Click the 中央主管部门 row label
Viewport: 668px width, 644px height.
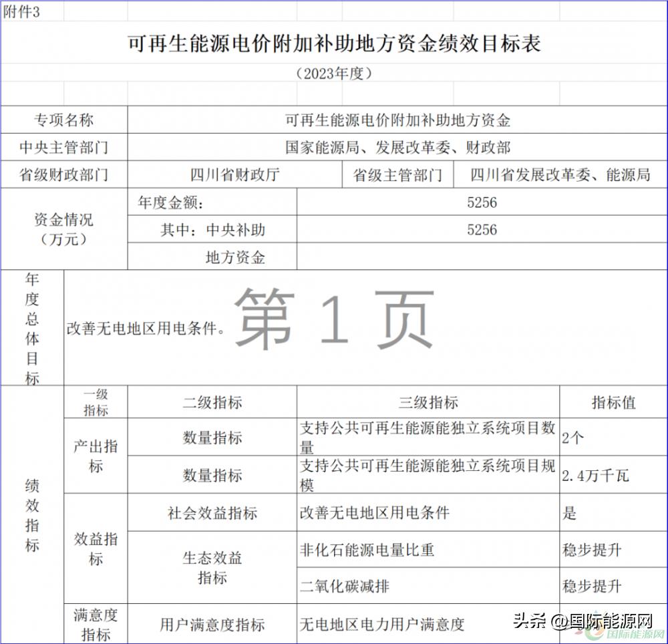tap(63, 147)
